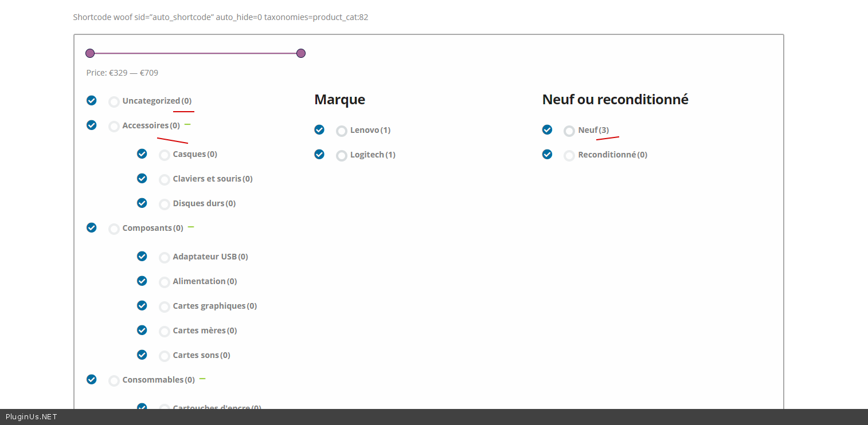Select the Neuf radio button
This screenshot has height=425, width=868.
(569, 131)
